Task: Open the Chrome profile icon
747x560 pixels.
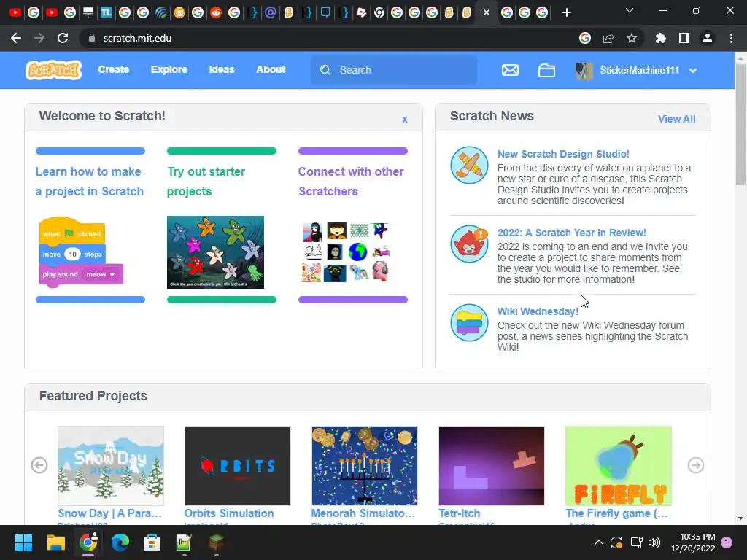Action: pos(708,38)
